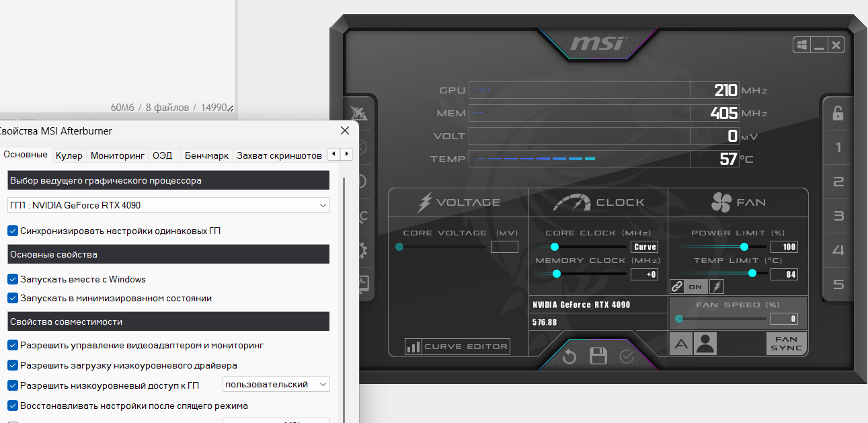Reset settings with the circular arrow icon
This screenshot has height=423, width=868.
(x=569, y=356)
